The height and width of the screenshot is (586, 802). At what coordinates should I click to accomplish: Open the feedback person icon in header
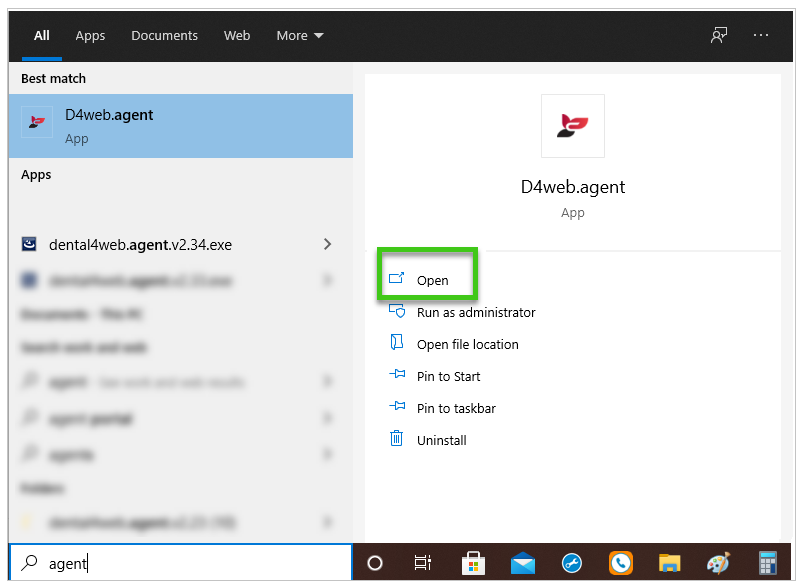tap(719, 35)
